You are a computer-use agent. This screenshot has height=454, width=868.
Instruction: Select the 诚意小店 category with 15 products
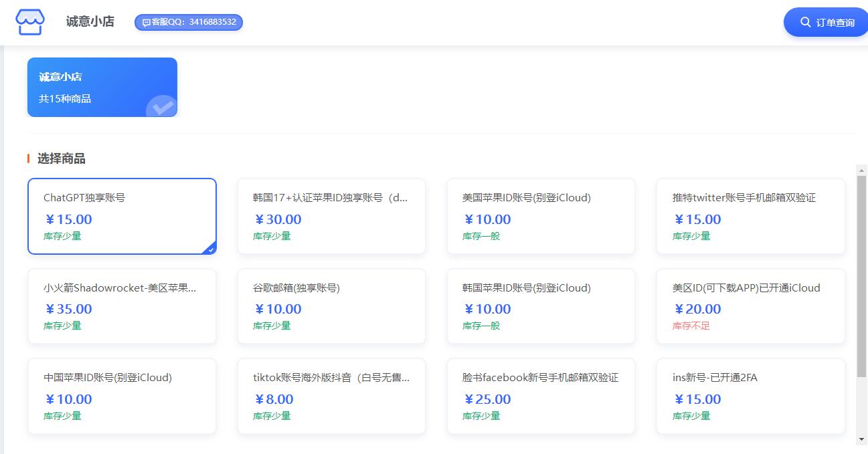[x=102, y=87]
